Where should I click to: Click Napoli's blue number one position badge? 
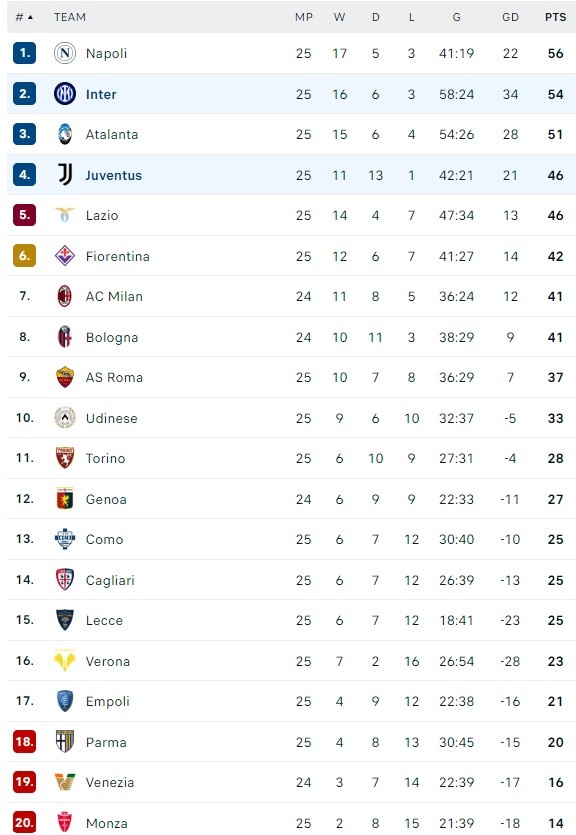23,53
